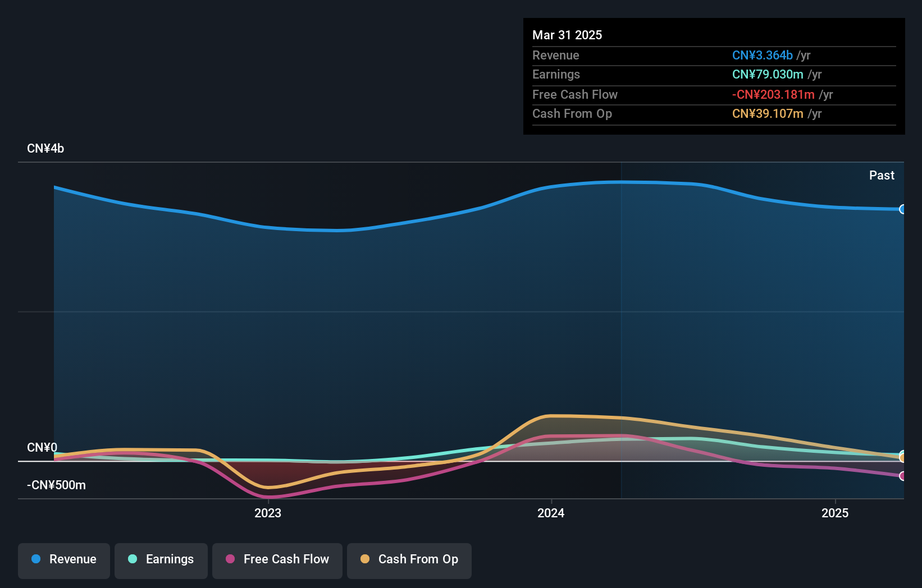Click the teal Earnings legend dot
The width and height of the screenshot is (922, 588).
(133, 559)
